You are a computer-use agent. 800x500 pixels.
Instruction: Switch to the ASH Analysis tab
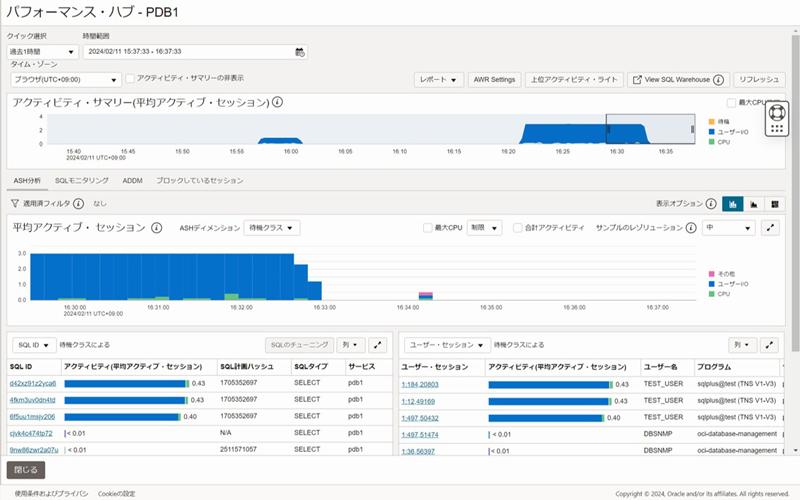[28, 181]
